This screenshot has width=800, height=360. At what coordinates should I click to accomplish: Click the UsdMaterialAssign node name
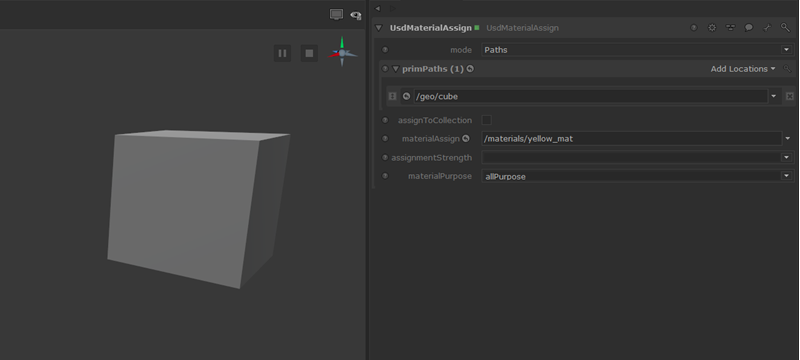(431, 28)
